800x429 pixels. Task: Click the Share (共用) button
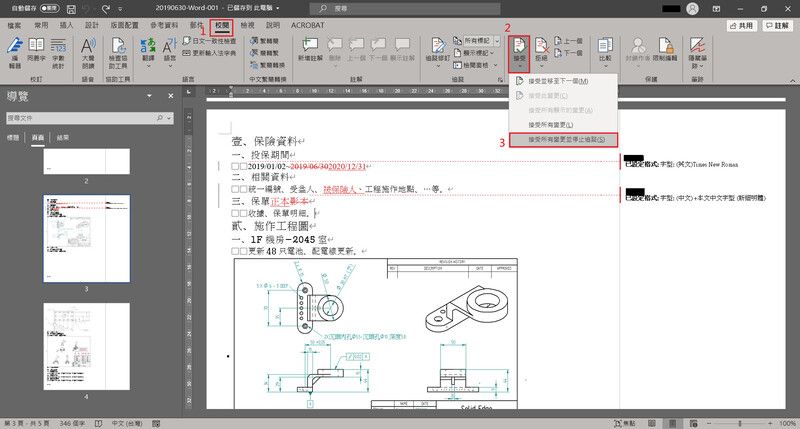click(x=741, y=25)
